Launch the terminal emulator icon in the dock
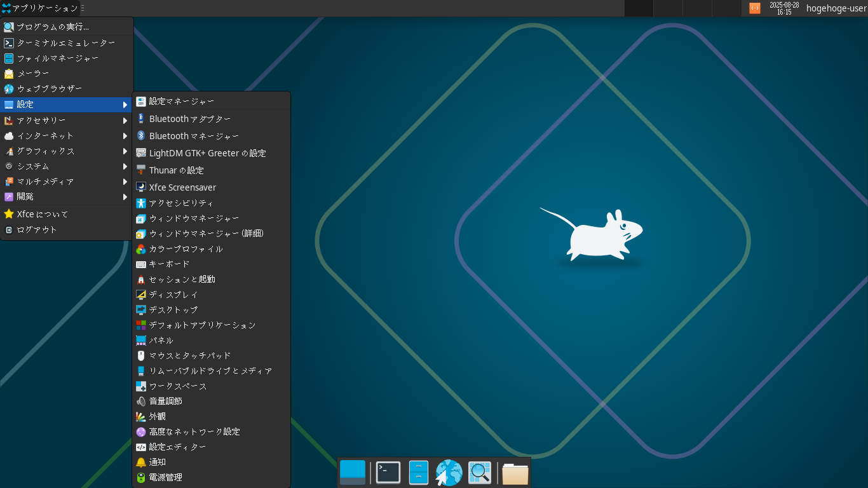 click(x=388, y=472)
